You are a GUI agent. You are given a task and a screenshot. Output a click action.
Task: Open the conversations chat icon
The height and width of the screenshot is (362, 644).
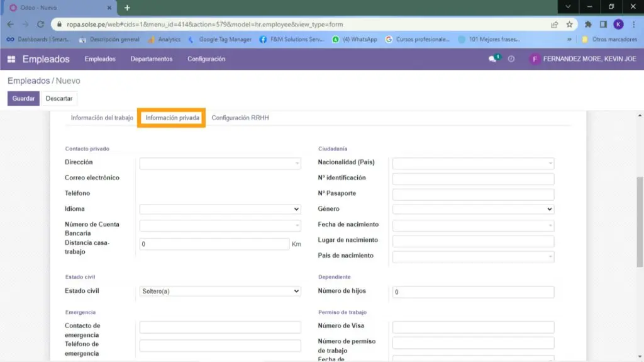pyautogui.click(x=492, y=59)
